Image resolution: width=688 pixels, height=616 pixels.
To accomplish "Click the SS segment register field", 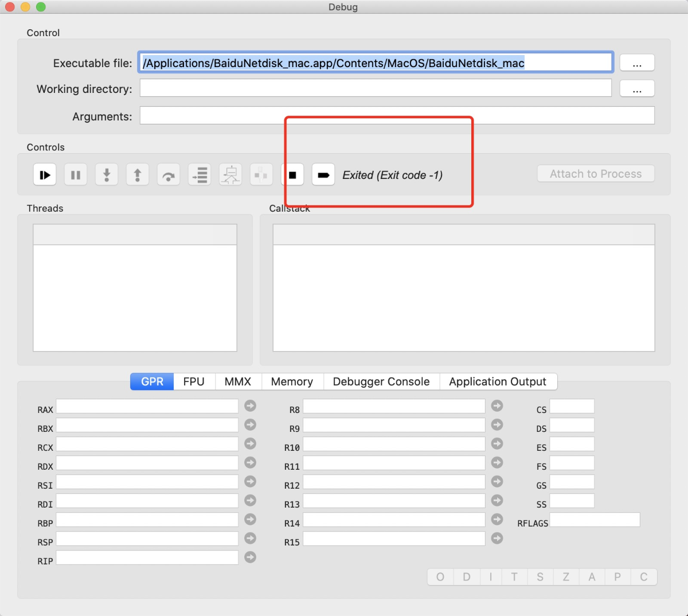I will click(x=572, y=501).
